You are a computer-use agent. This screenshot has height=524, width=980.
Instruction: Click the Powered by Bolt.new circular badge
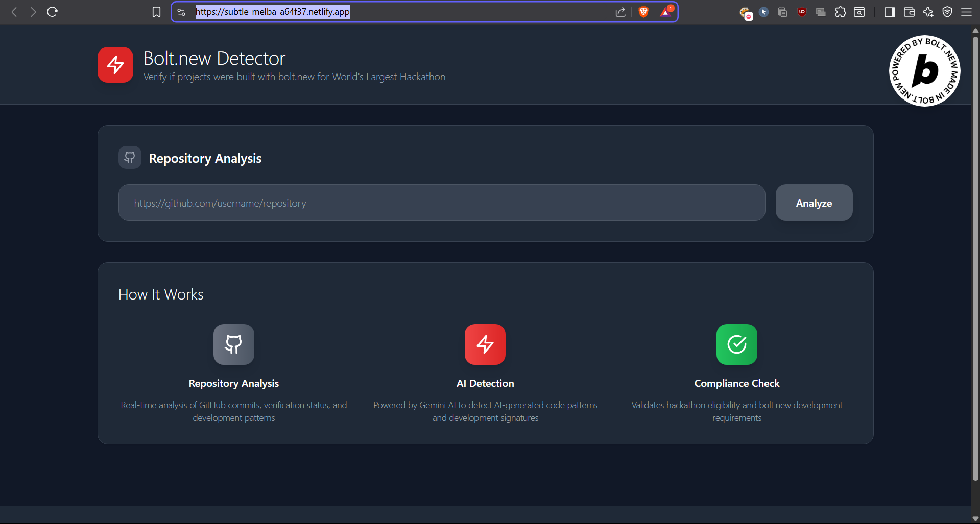pos(925,71)
